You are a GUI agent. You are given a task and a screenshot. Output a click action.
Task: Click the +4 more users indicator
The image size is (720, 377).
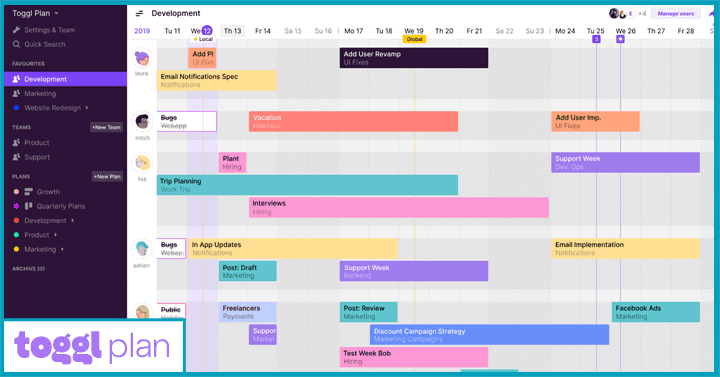[642, 14]
